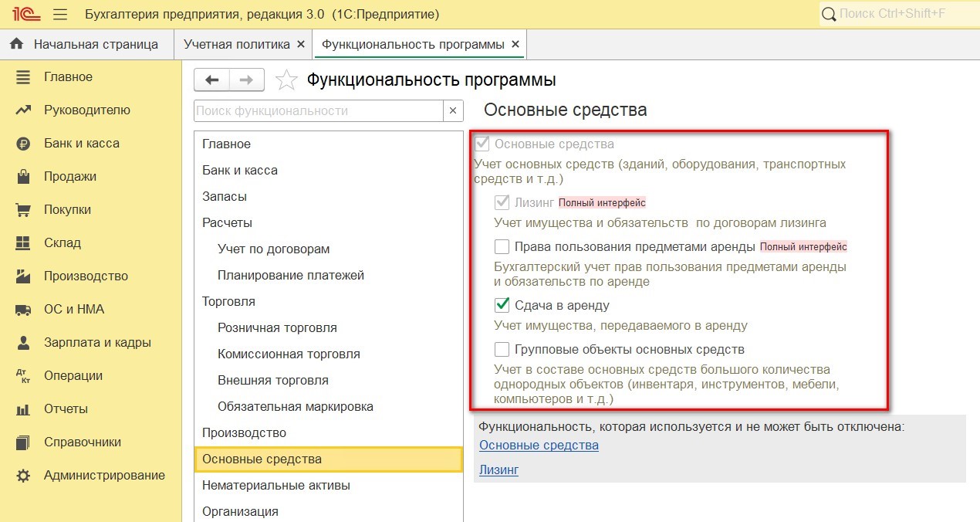The width and height of the screenshot is (980, 522).
Task: Click the Производство factory icon
Action: 23,276
